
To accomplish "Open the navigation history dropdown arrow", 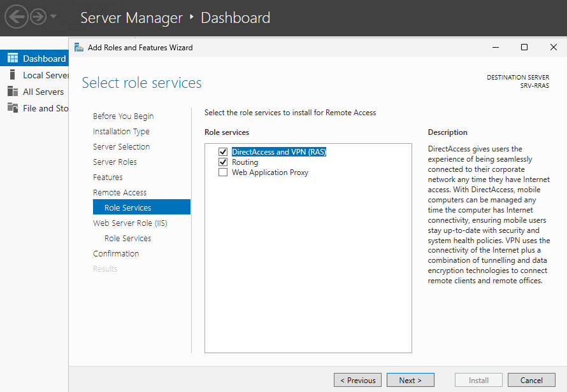I will 54,17.
